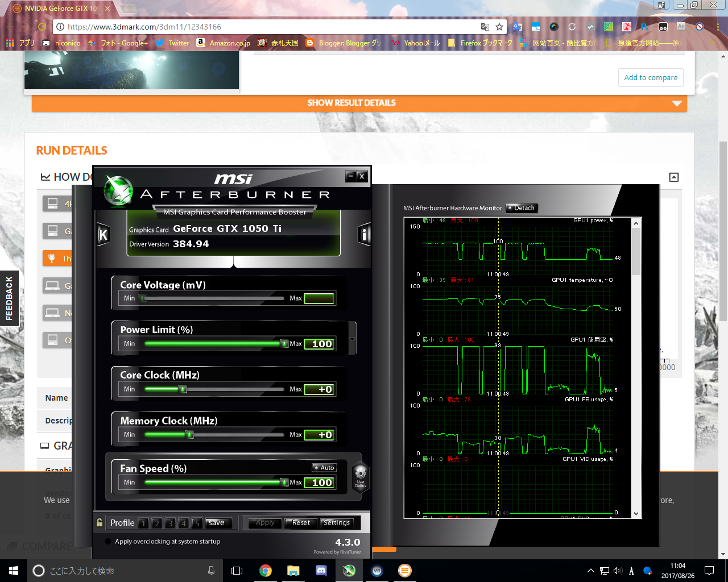
Task: Select Afterburner profile slot 5
Action: [x=197, y=523]
